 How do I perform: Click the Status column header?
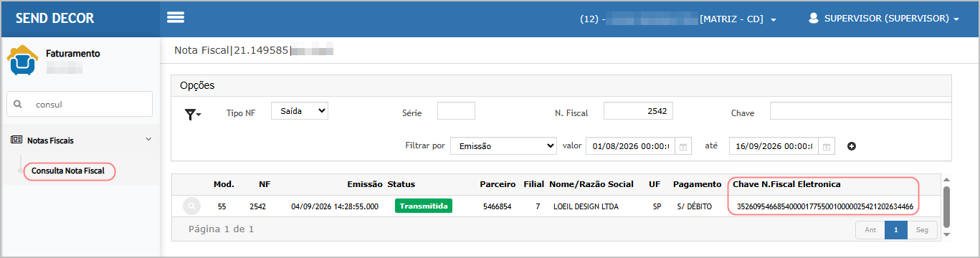(401, 184)
